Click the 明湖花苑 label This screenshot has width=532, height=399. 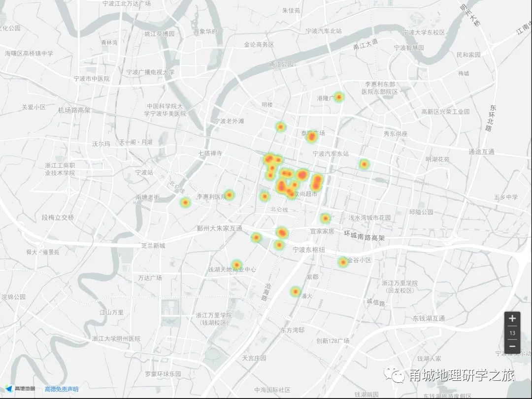(438, 159)
